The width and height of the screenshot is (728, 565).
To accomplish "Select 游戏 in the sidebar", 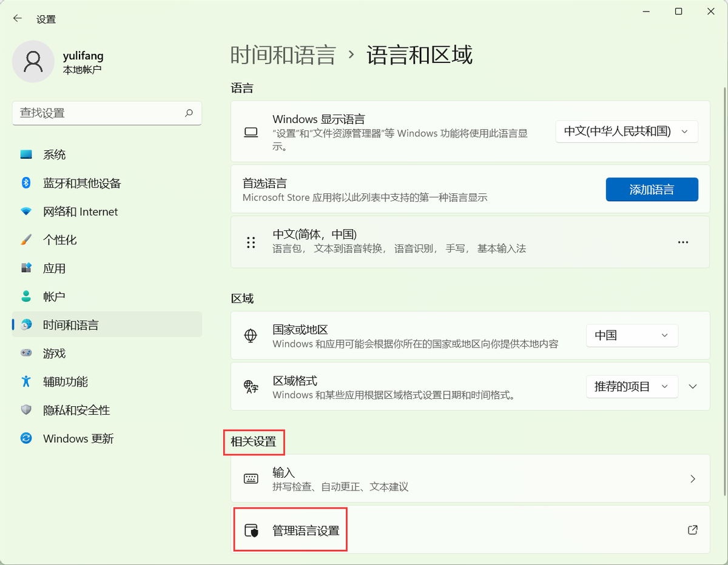I will [x=107, y=353].
